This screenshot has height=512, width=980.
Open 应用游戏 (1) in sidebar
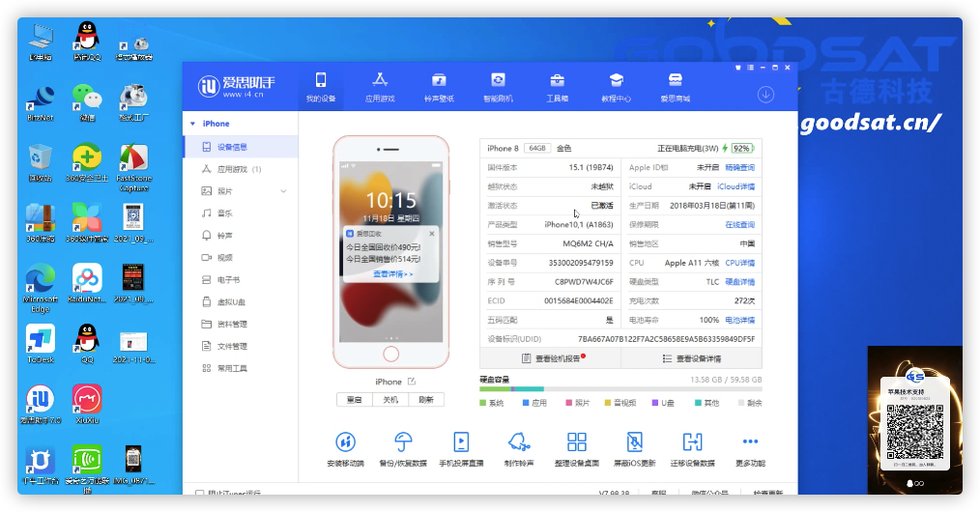pos(241,169)
